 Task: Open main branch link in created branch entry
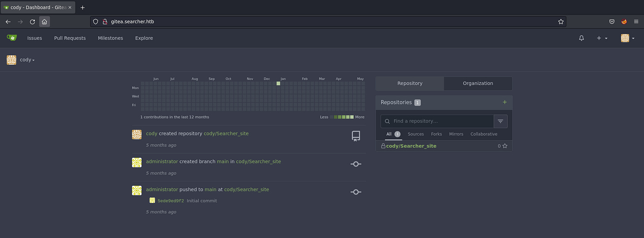(223, 162)
